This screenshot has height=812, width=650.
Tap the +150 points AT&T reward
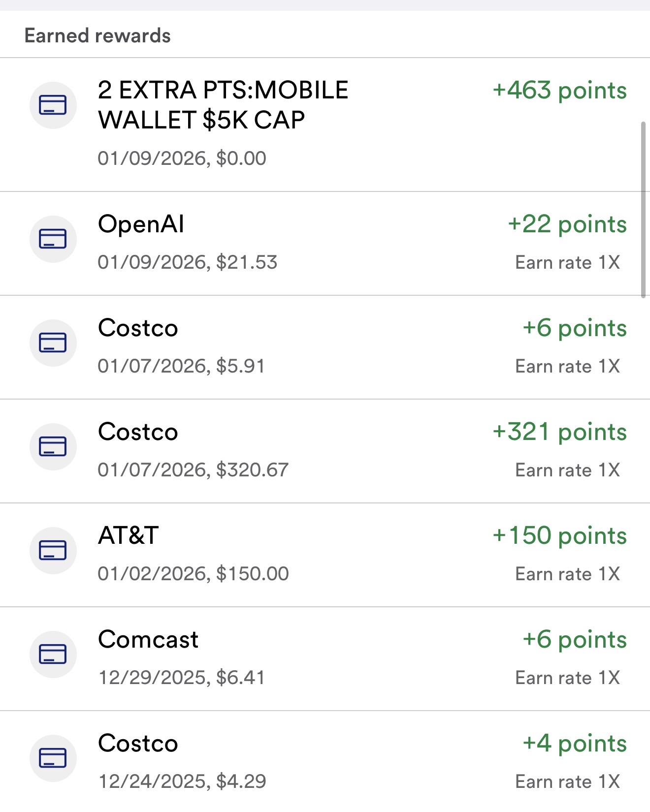(x=559, y=535)
